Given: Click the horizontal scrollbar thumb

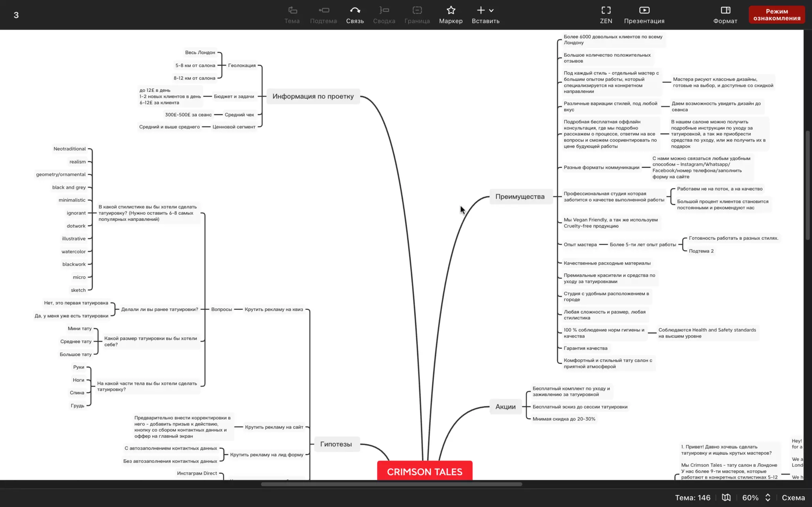Looking at the screenshot, I should click(x=391, y=484).
